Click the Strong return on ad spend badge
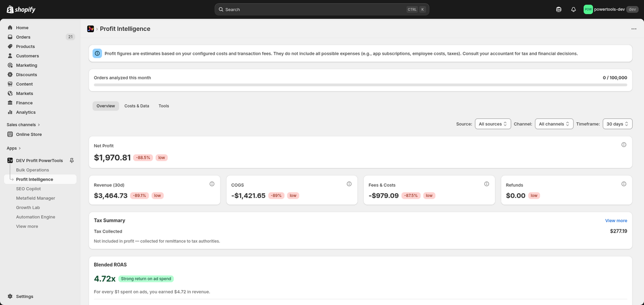This screenshot has height=305, width=644. [x=146, y=279]
